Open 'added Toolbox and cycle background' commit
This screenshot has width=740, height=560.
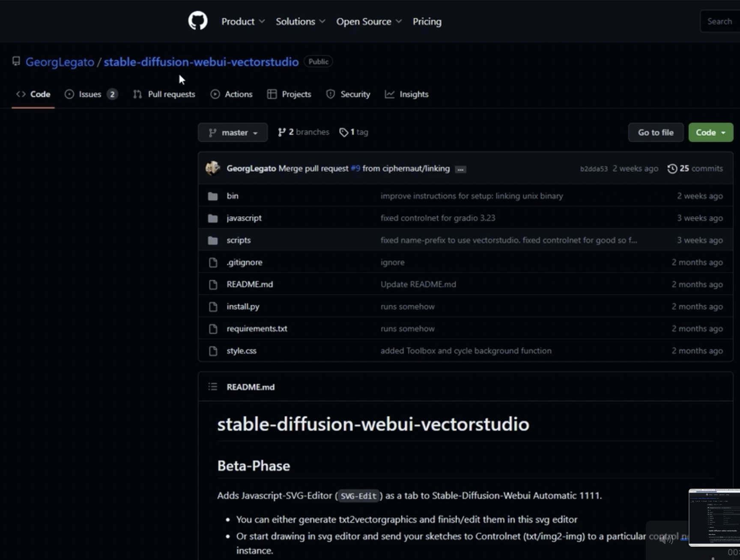tap(466, 351)
